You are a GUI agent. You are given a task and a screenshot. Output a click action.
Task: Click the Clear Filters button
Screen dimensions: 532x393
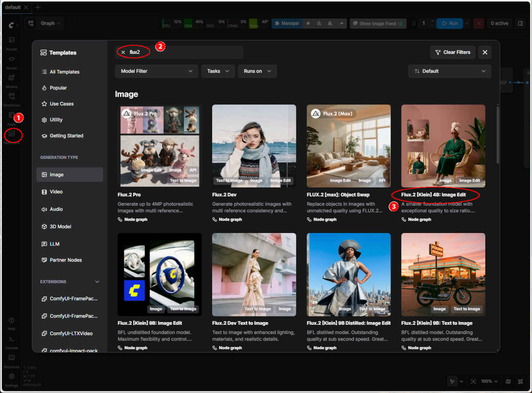(452, 52)
